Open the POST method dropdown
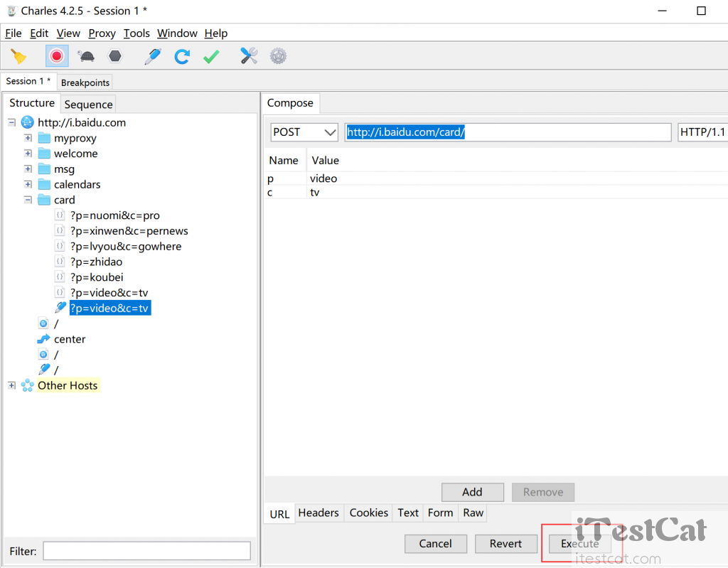The width and height of the screenshot is (728, 568). [304, 132]
